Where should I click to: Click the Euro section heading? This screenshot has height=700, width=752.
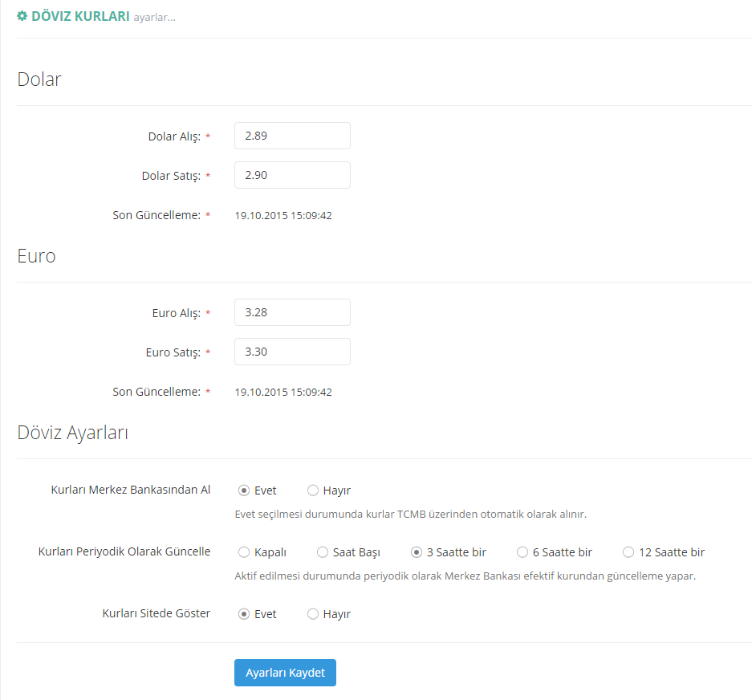[x=36, y=256]
